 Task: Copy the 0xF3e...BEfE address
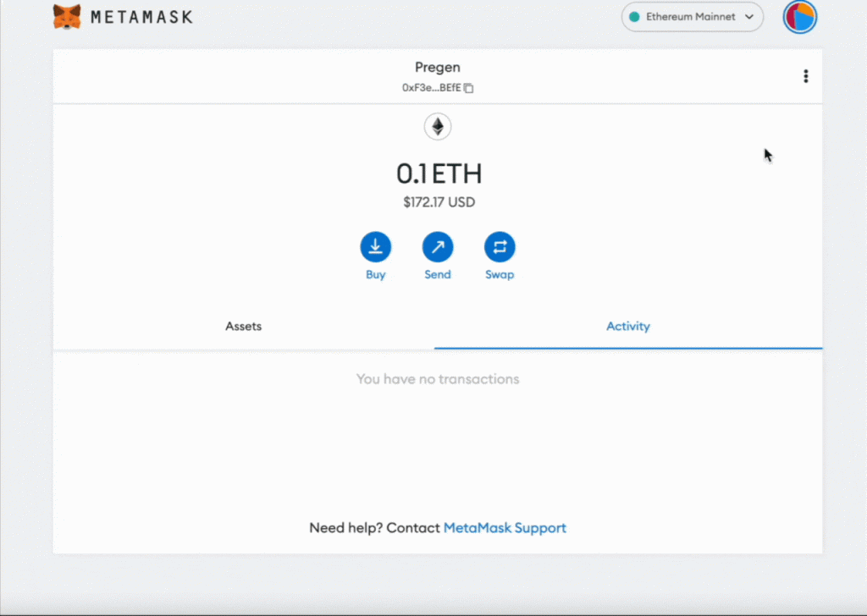[468, 88]
